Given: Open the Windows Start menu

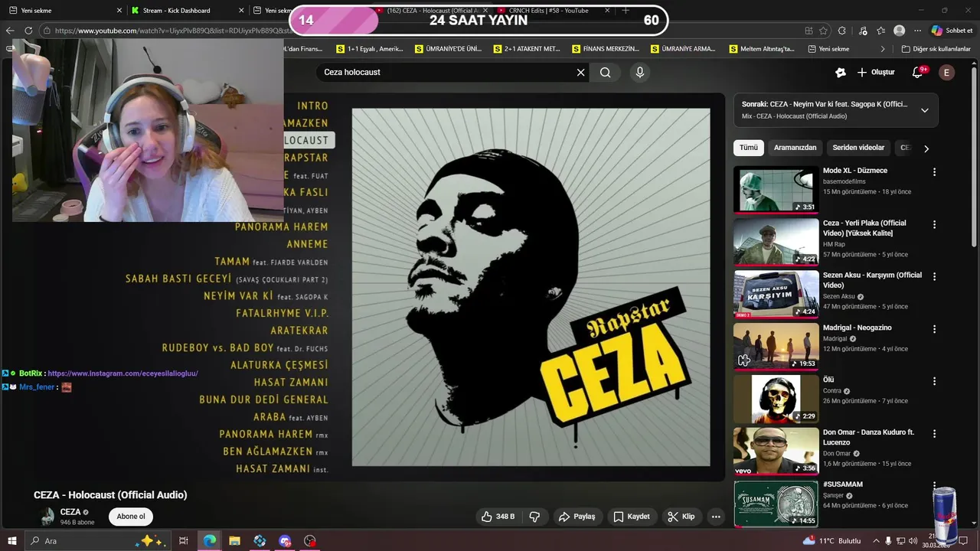Looking at the screenshot, I should [12, 541].
